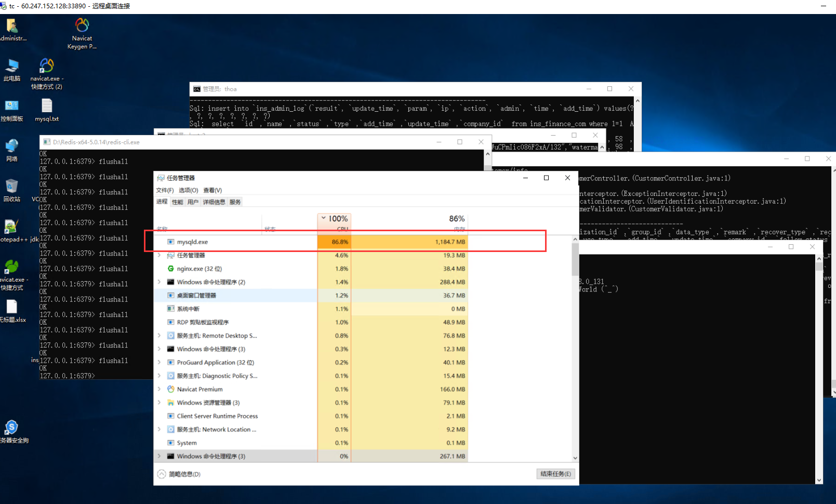Collapse to brief info (简略信息) view

(179, 474)
